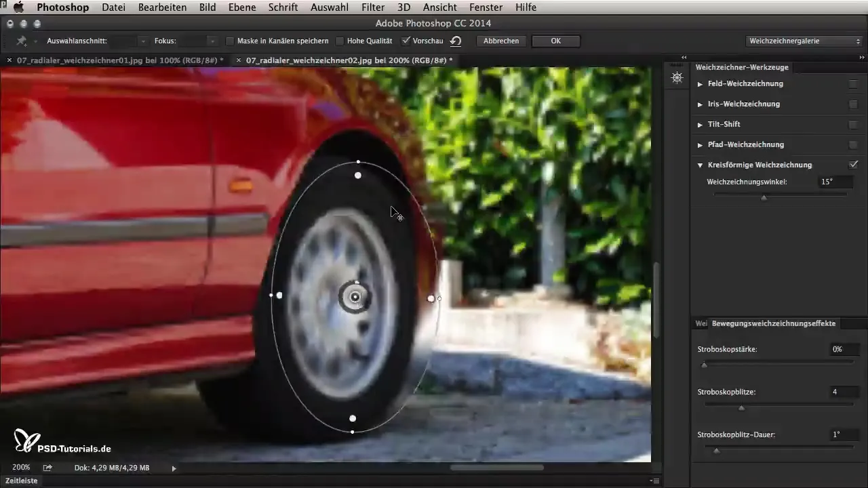Open the Bearbeiten menu
Image resolution: width=868 pixels, height=488 pixels.
pos(162,7)
